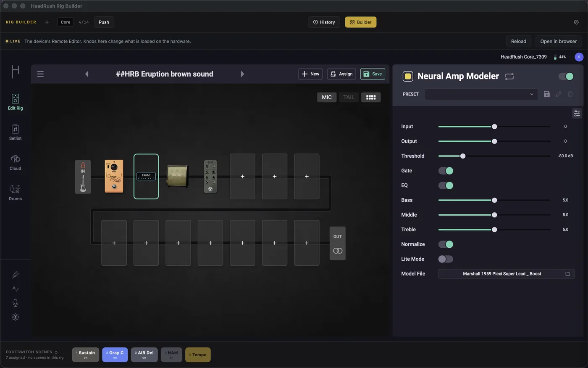Toggle the TAIL button

tap(349, 97)
